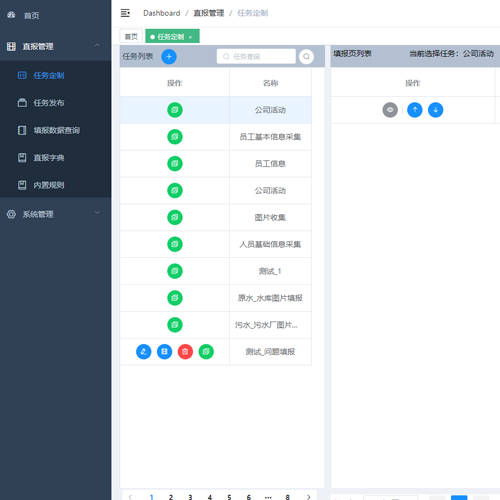Click the 任务查询 search input field
Viewport: 500px width, 500px height.
pos(256,56)
